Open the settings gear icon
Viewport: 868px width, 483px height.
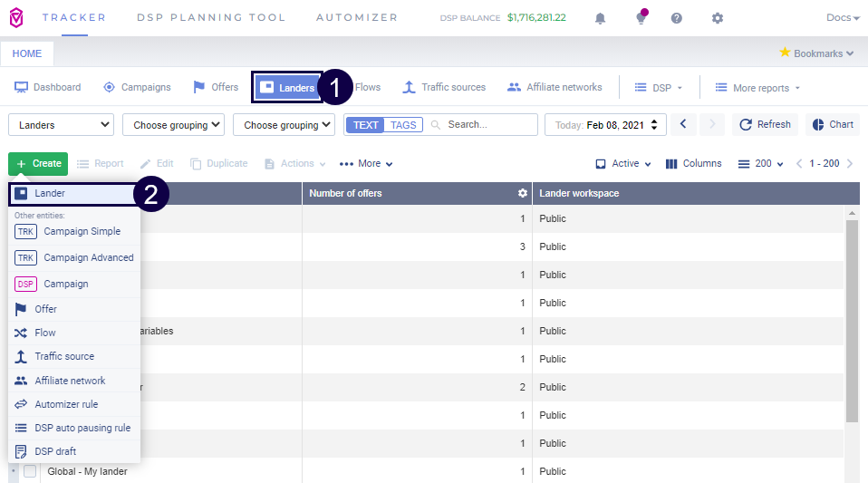pos(718,18)
